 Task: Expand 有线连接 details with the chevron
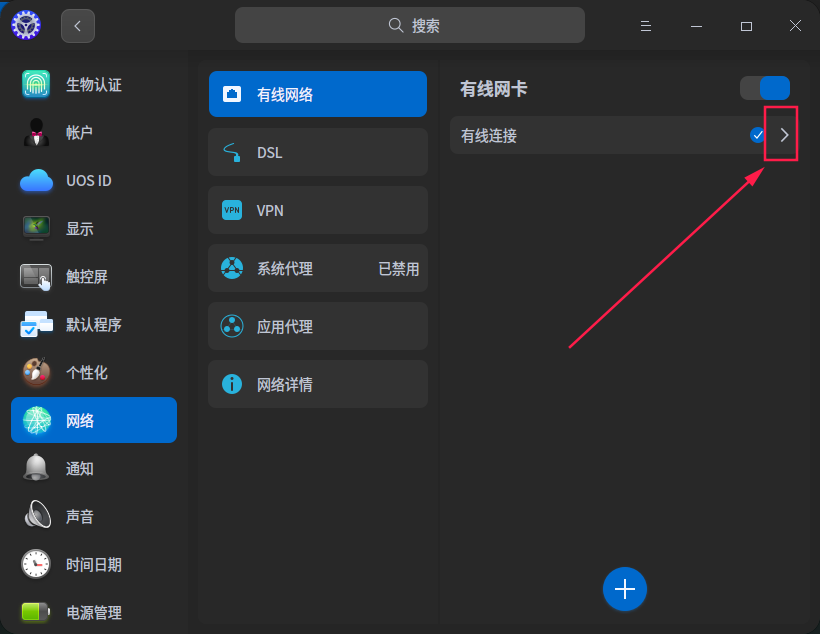pyautogui.click(x=782, y=134)
